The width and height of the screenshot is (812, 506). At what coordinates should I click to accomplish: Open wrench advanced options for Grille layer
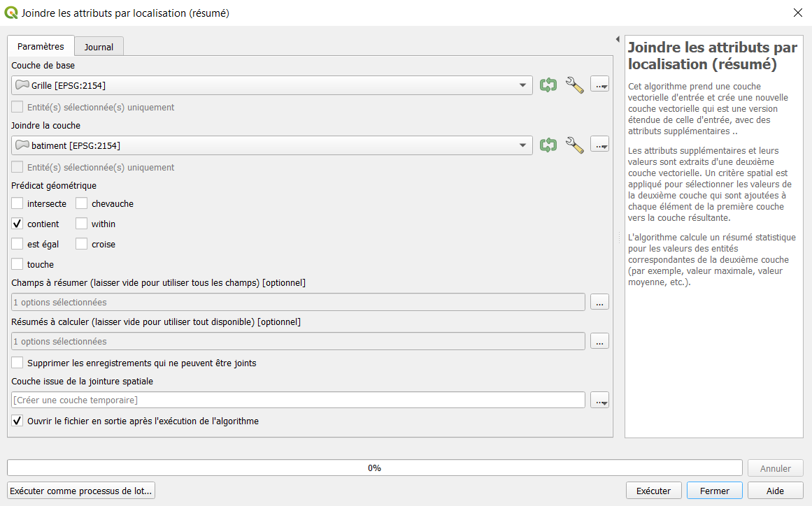tap(574, 85)
